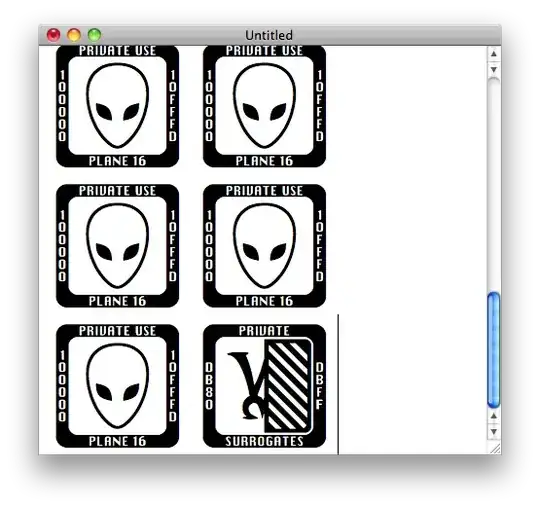
Task: Click the up arrow atop the scrollbar
Action: coord(494,54)
